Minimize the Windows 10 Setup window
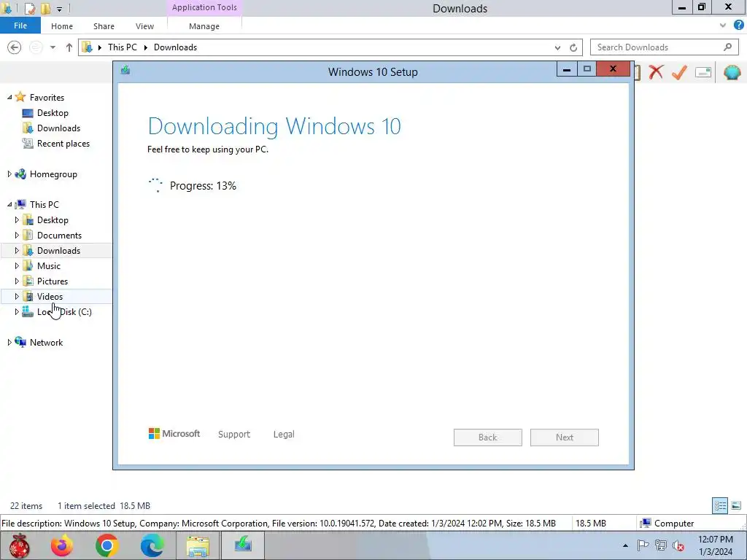747x560 pixels. click(x=567, y=69)
